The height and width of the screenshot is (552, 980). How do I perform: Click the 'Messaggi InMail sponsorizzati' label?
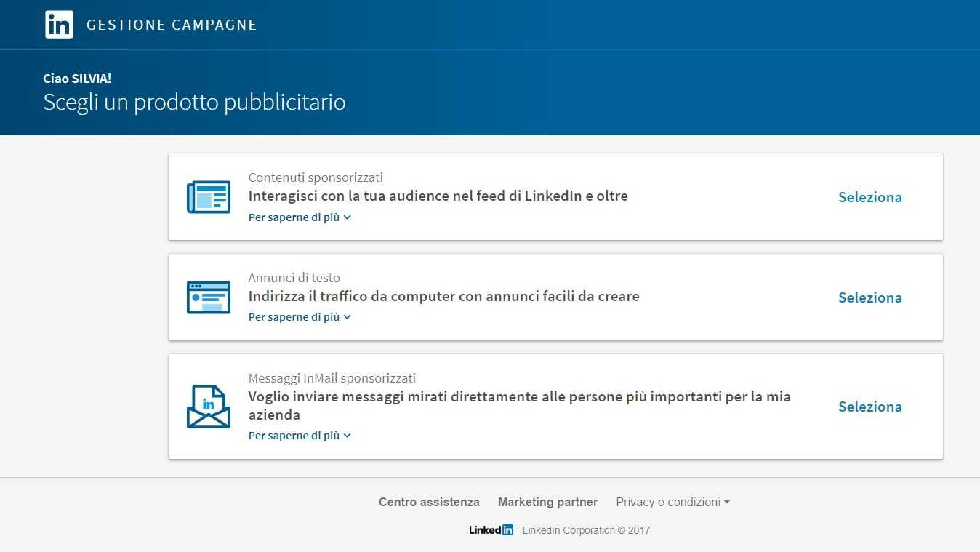332,378
